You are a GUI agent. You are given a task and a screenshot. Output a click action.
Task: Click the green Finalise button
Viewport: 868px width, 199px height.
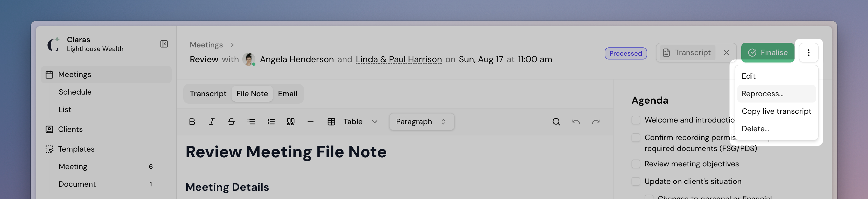tap(768, 53)
